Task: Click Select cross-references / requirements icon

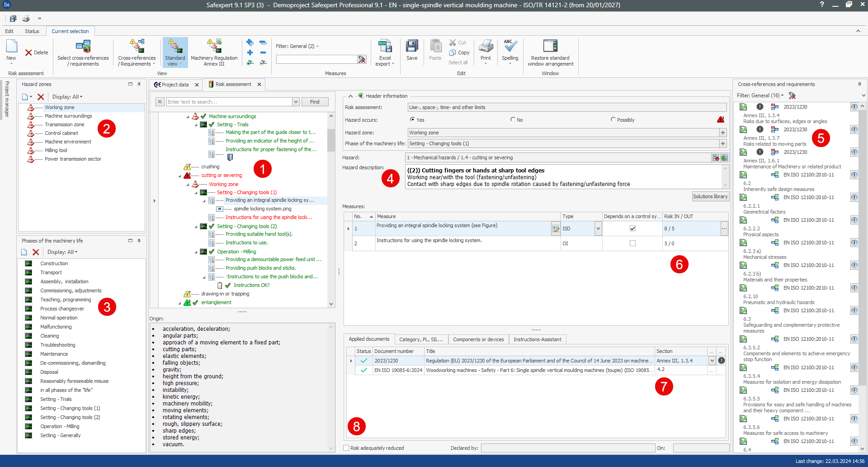Action: coord(83,46)
